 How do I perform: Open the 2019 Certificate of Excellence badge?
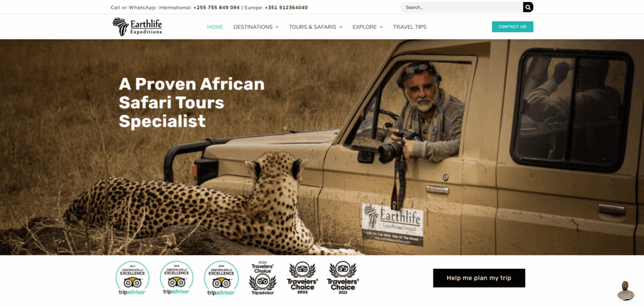click(x=221, y=278)
